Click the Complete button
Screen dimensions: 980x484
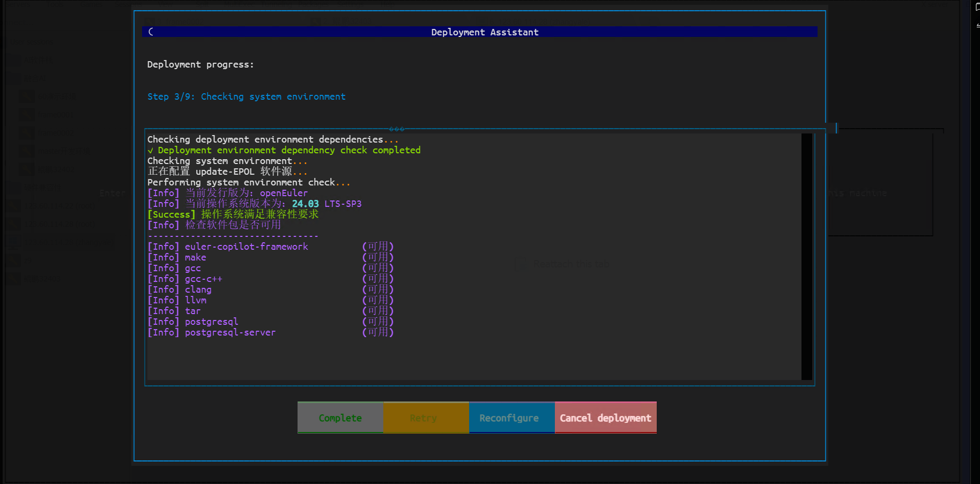click(x=340, y=418)
